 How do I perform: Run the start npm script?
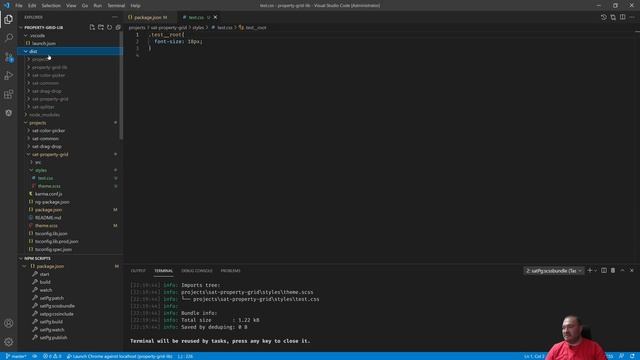tap(44, 274)
